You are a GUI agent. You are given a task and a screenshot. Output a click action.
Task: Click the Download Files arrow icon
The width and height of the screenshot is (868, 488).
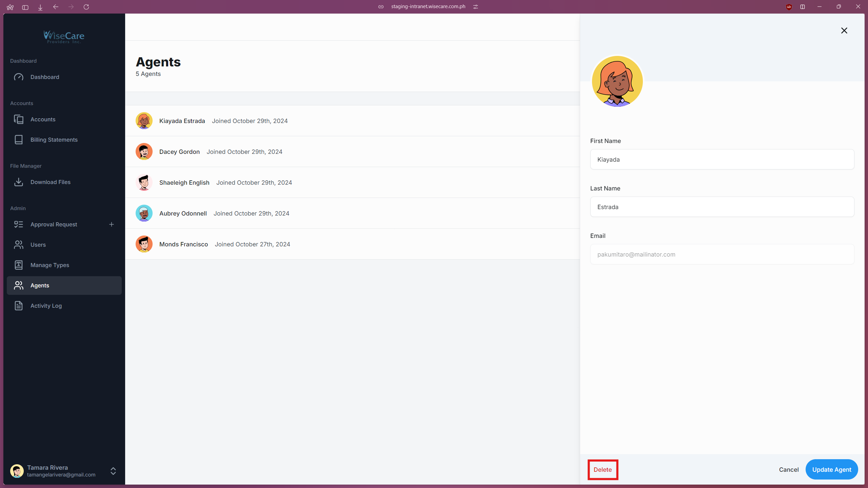click(x=19, y=182)
